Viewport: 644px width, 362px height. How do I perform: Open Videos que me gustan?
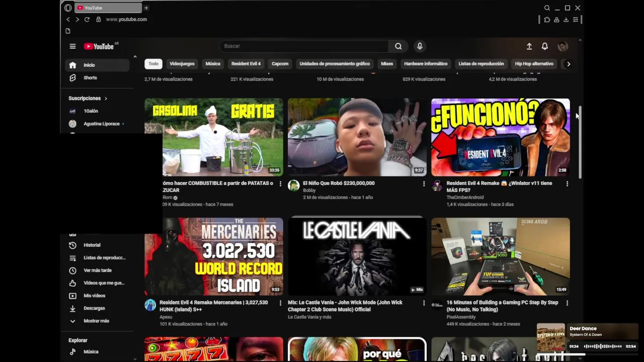[x=97, y=283]
